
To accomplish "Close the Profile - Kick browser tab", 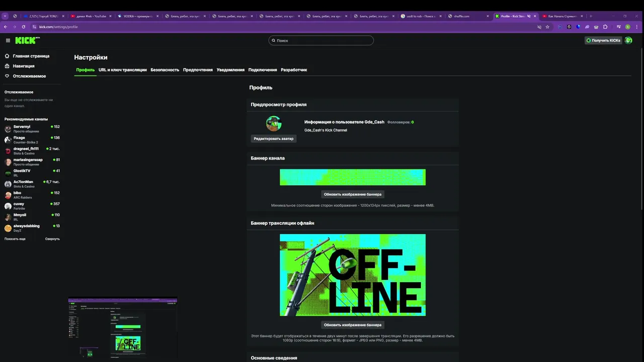I will (535, 16).
